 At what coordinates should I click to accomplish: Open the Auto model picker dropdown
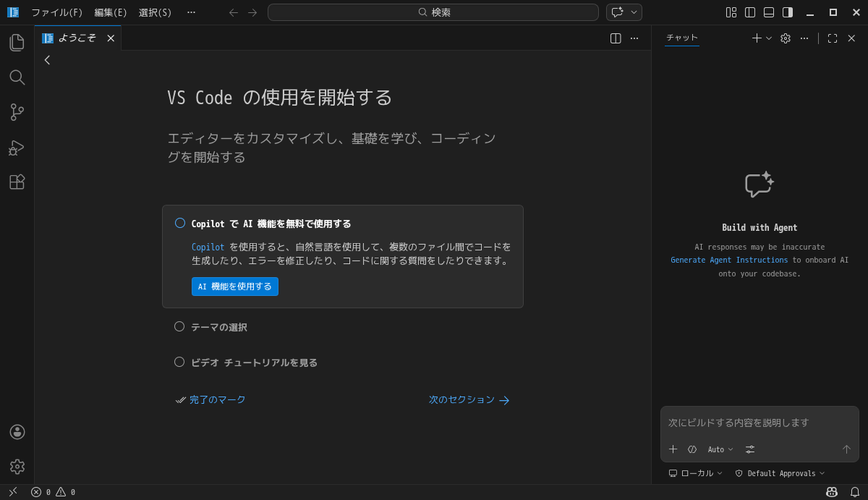click(720, 449)
